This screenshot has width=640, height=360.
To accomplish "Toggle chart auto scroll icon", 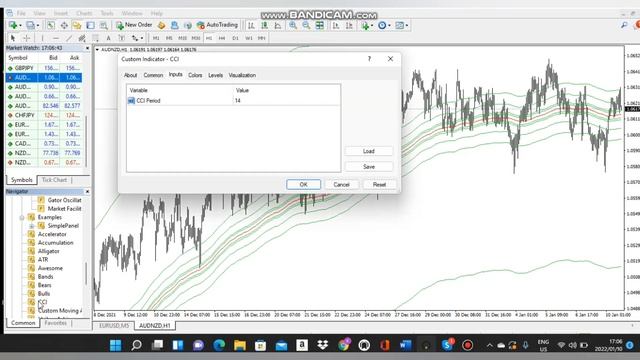I will pyautogui.click(x=336, y=25).
